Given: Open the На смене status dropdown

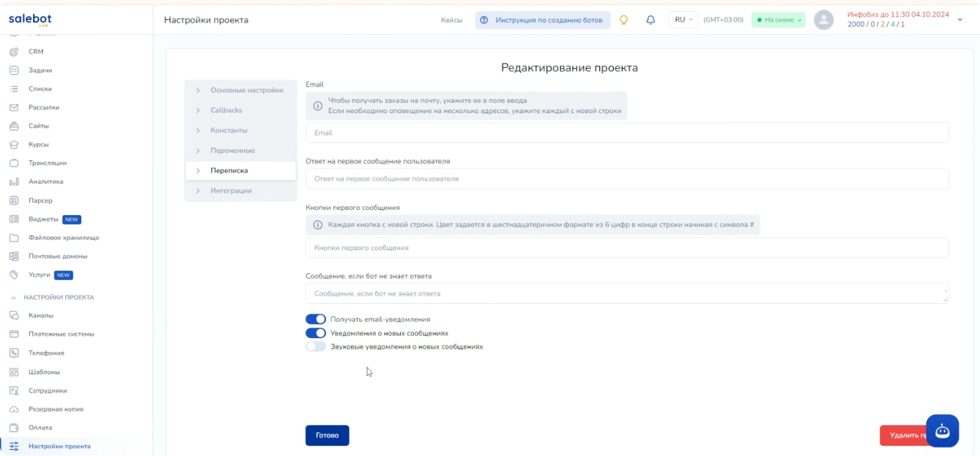Looking at the screenshot, I should coord(778,20).
